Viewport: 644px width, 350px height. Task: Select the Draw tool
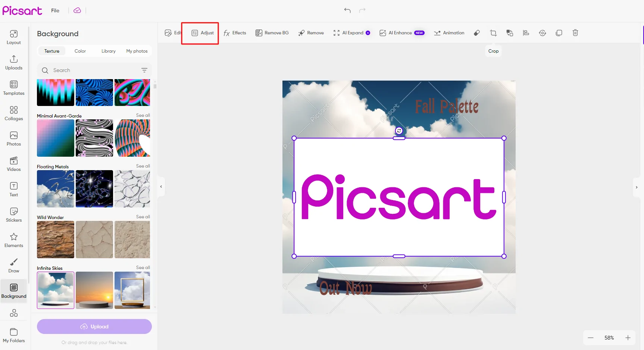tap(14, 266)
